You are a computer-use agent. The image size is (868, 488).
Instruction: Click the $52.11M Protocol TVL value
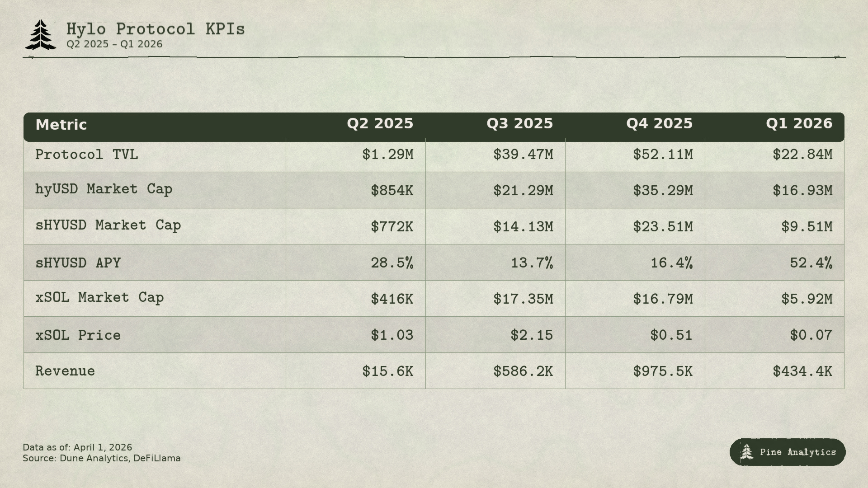click(662, 155)
